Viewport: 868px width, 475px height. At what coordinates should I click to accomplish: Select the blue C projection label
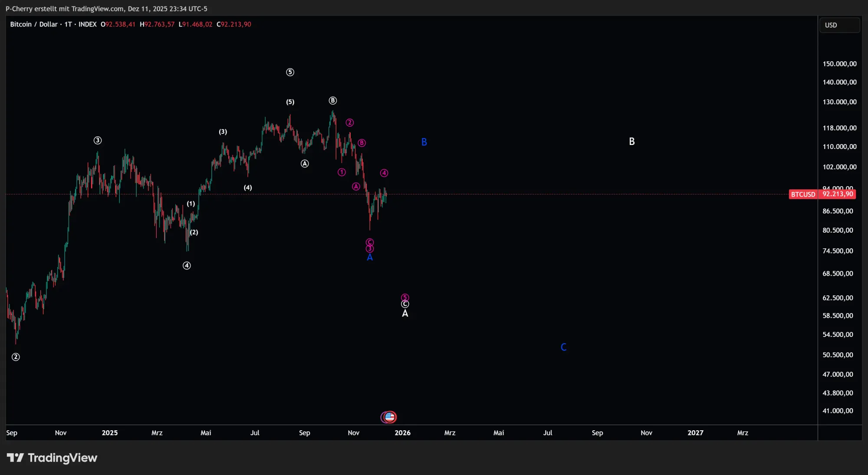point(563,347)
